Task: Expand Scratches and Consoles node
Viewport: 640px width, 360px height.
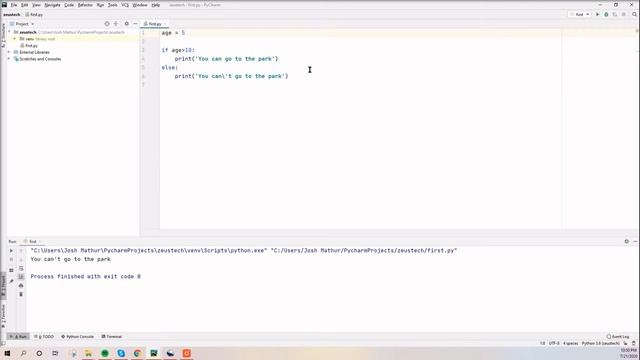Action: point(9,59)
